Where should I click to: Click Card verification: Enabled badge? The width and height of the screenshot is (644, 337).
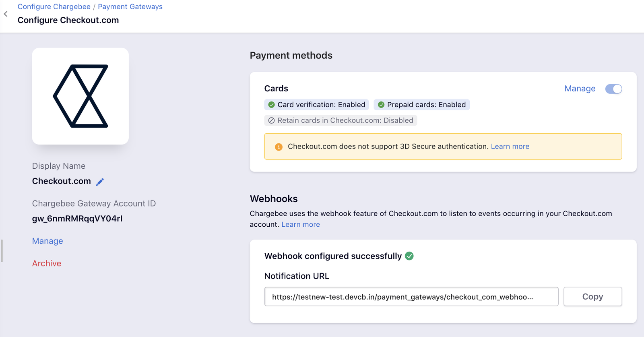pos(317,105)
